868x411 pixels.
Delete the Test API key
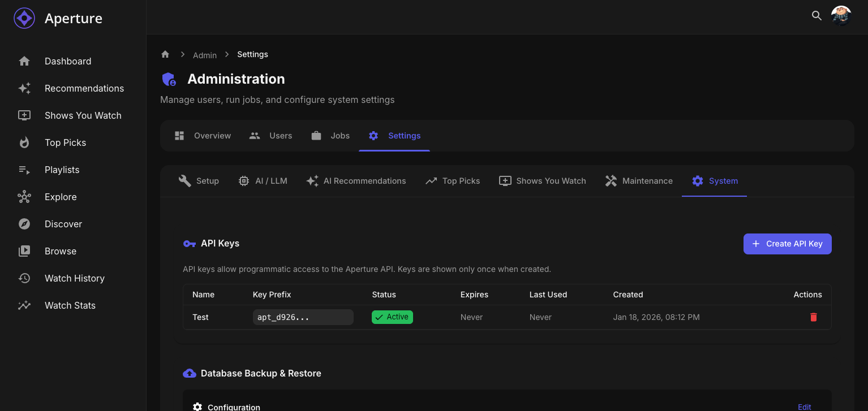813,317
